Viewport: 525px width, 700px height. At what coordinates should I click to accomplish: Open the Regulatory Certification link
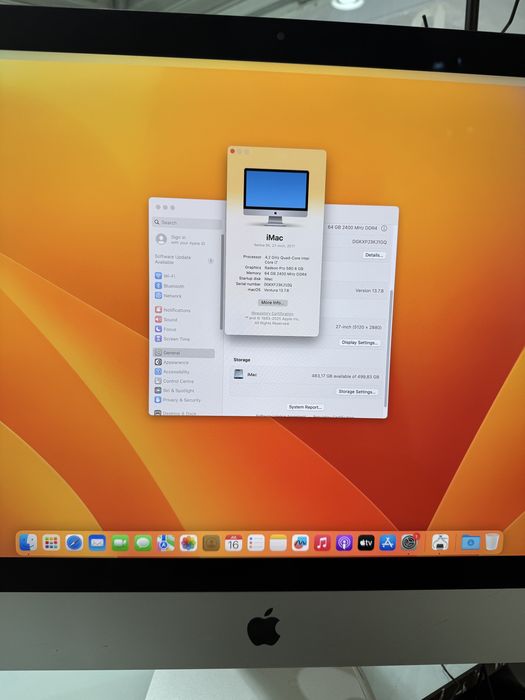point(272,313)
